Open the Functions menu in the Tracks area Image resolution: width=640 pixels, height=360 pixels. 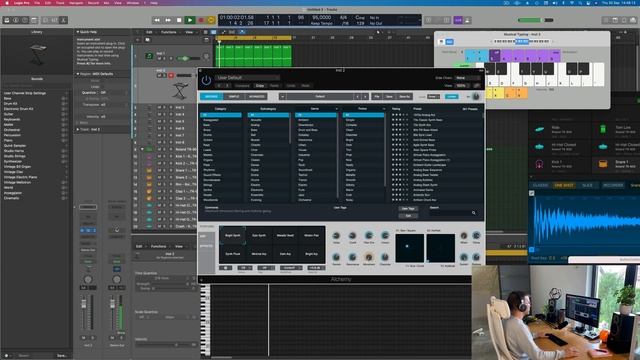(x=169, y=32)
